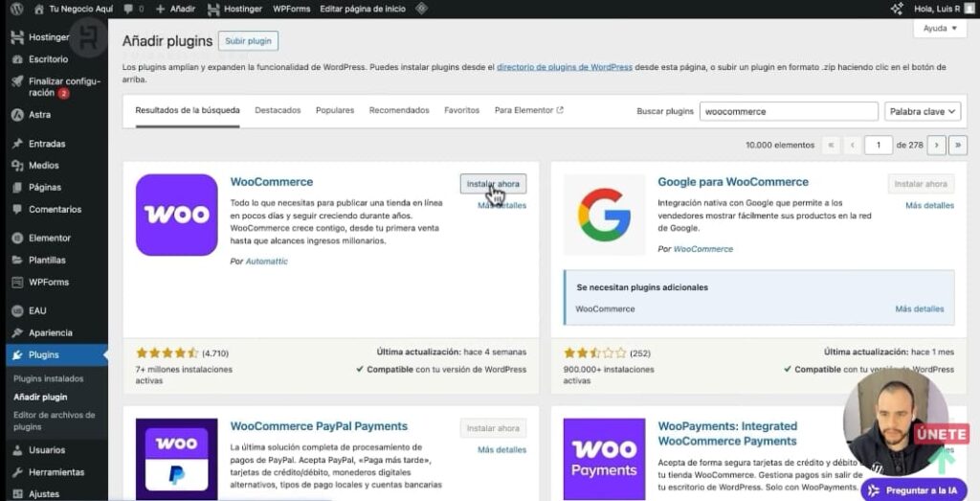Focus the Buscar plugins search field
The width and height of the screenshot is (980, 501).
click(789, 111)
